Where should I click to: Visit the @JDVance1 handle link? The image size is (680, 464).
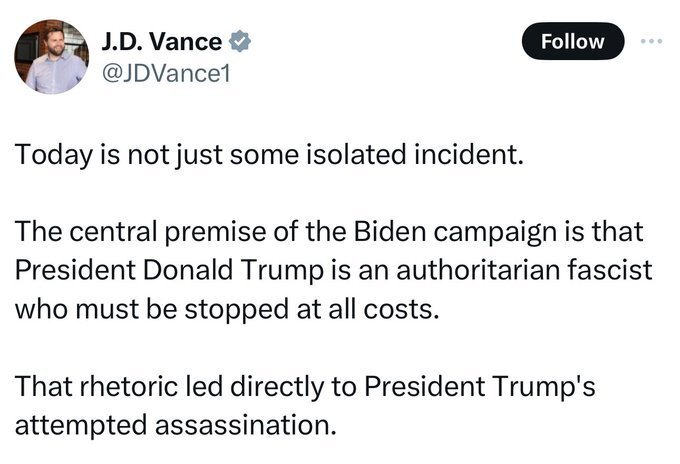point(166,73)
